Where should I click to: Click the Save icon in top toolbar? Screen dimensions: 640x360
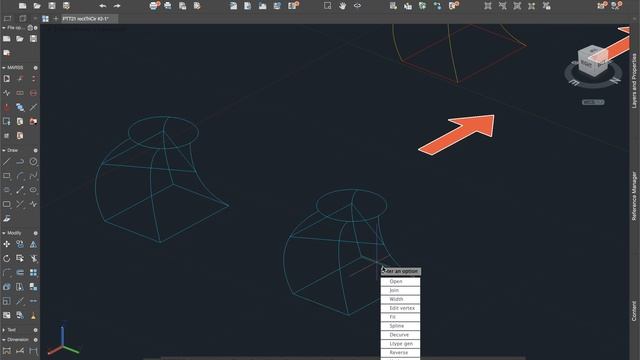click(52, 6)
